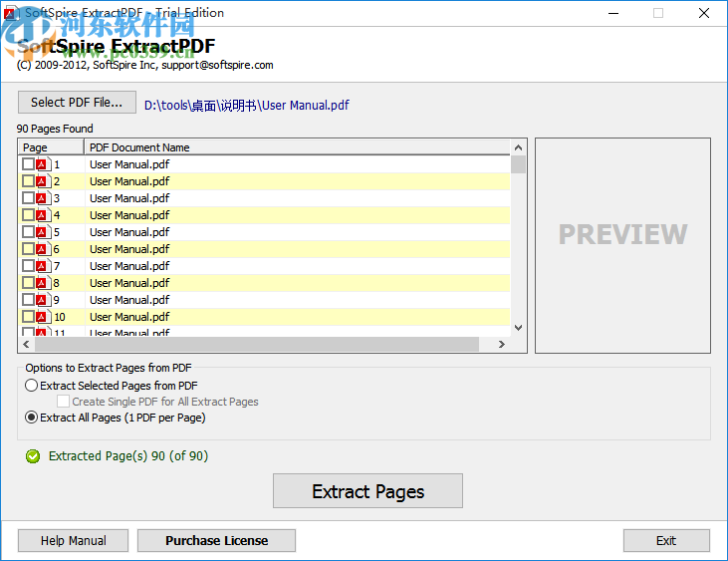
Task: Click the vertical scrollbar thumb of page list
Action: pos(518,164)
